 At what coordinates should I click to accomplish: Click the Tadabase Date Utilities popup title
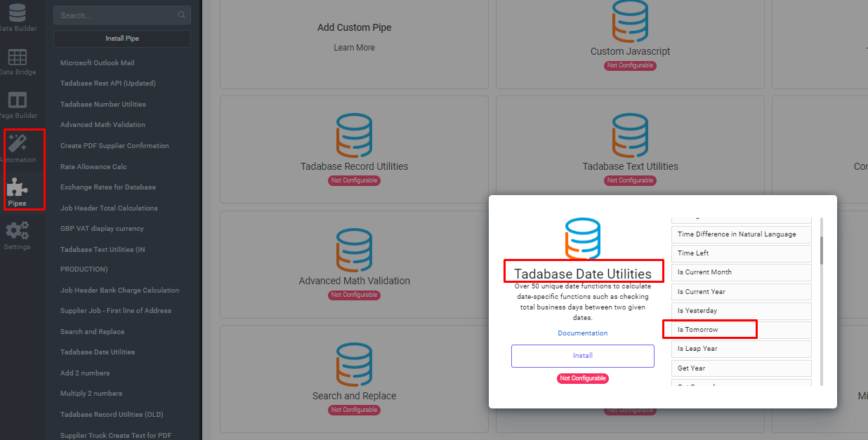coord(583,274)
